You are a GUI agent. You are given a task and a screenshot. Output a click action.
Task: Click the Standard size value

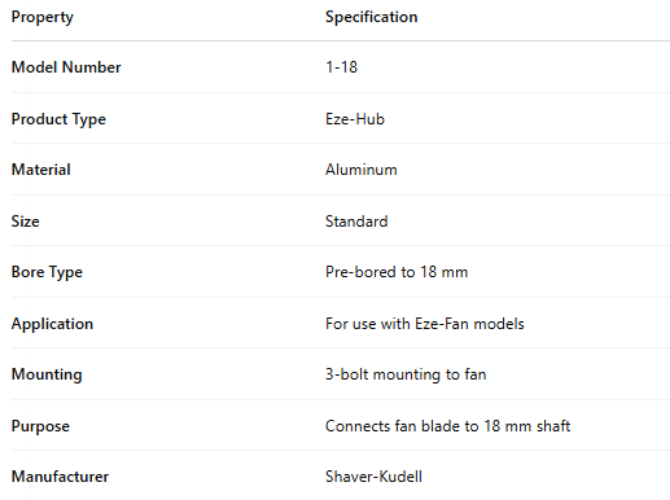[x=356, y=221]
